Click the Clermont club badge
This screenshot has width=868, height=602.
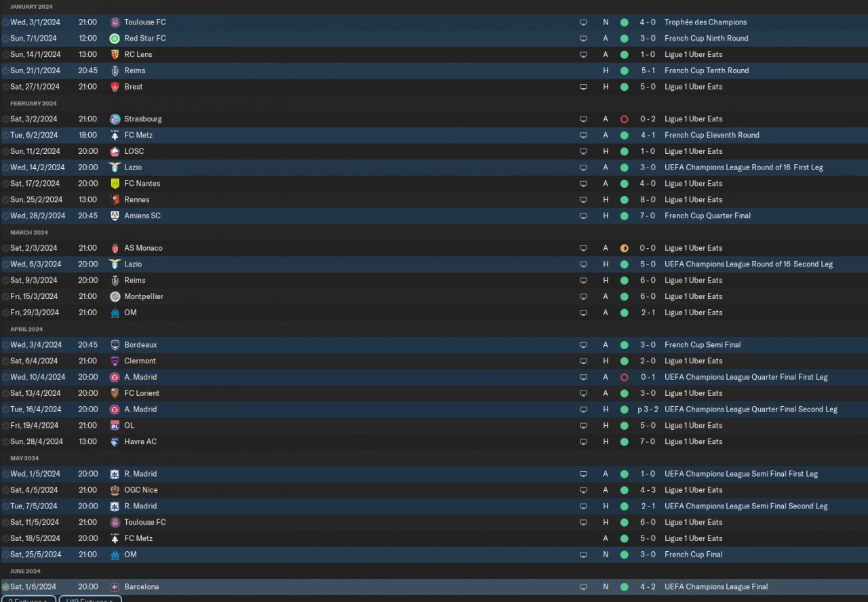point(115,361)
